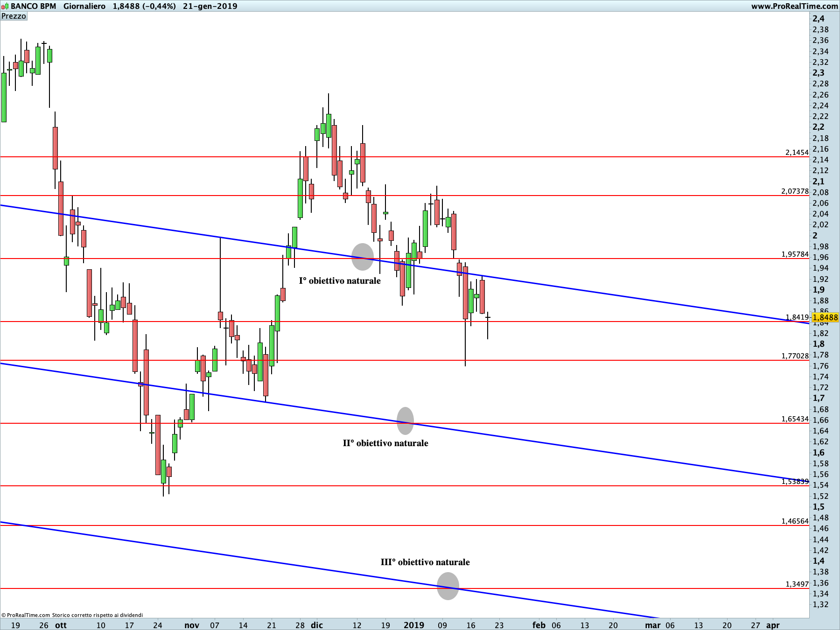
Task: Click the 1,3497 level label
Action: coord(797,584)
